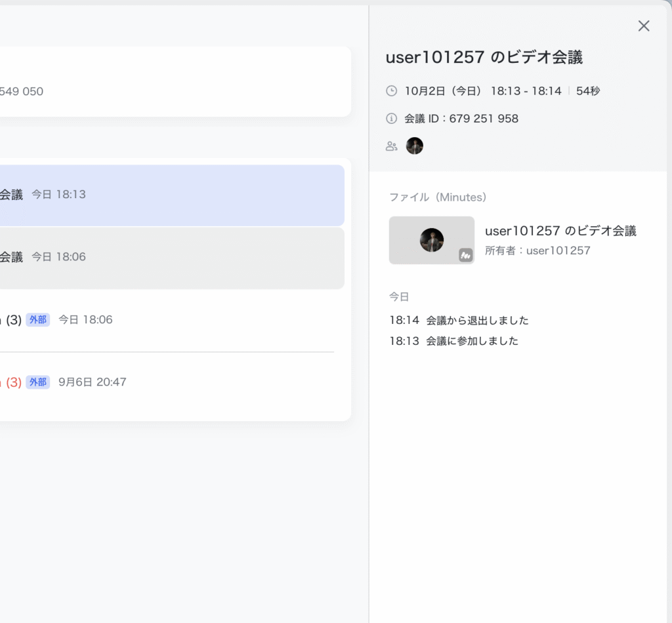Click the meeting title in the details header
This screenshot has width=672, height=623.
pyautogui.click(x=484, y=58)
